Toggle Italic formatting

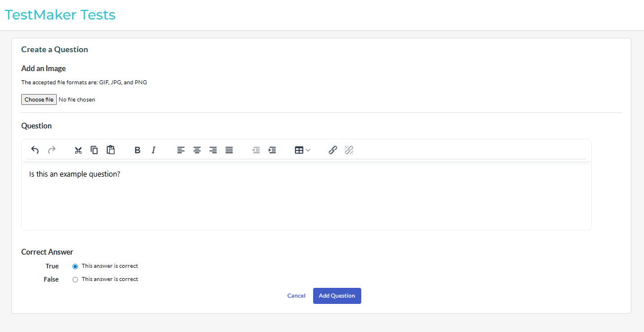coord(154,150)
